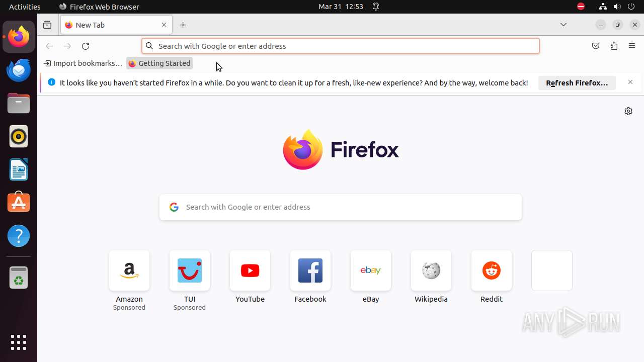
Task: Open the Firefox Web Browser app menu in the top bar
Action: coord(99,7)
